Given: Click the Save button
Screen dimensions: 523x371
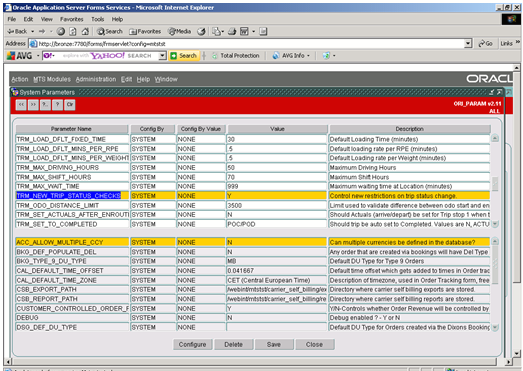Looking at the screenshot, I should click(274, 344).
